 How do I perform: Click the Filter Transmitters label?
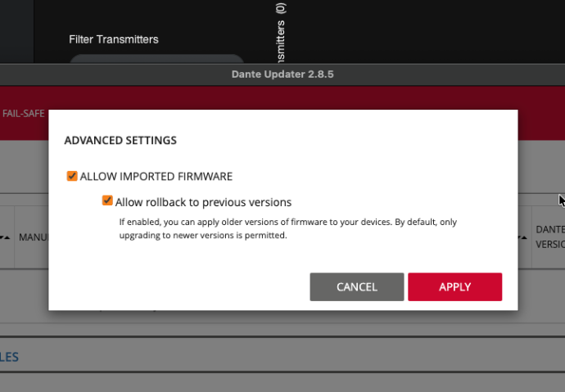pos(114,39)
